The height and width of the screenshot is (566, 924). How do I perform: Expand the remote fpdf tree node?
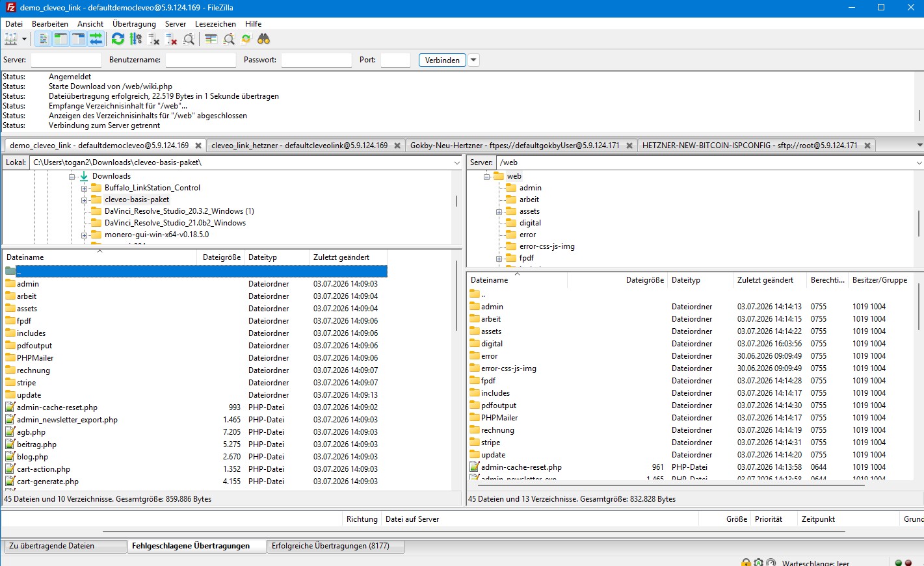click(x=499, y=259)
